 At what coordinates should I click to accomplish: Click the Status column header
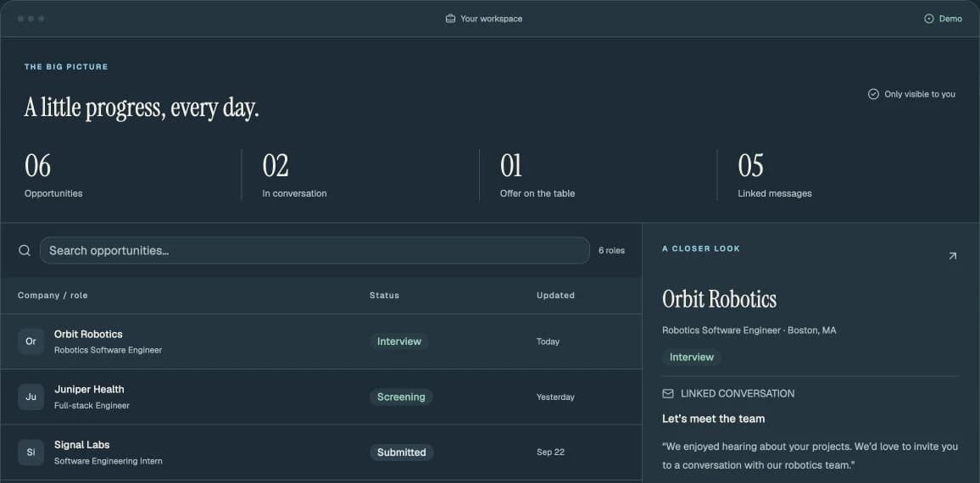pyautogui.click(x=384, y=296)
